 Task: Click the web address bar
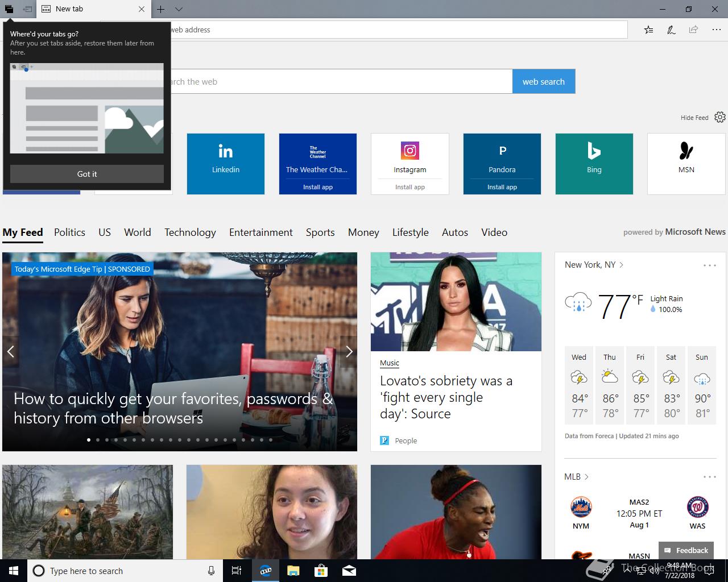(398, 30)
